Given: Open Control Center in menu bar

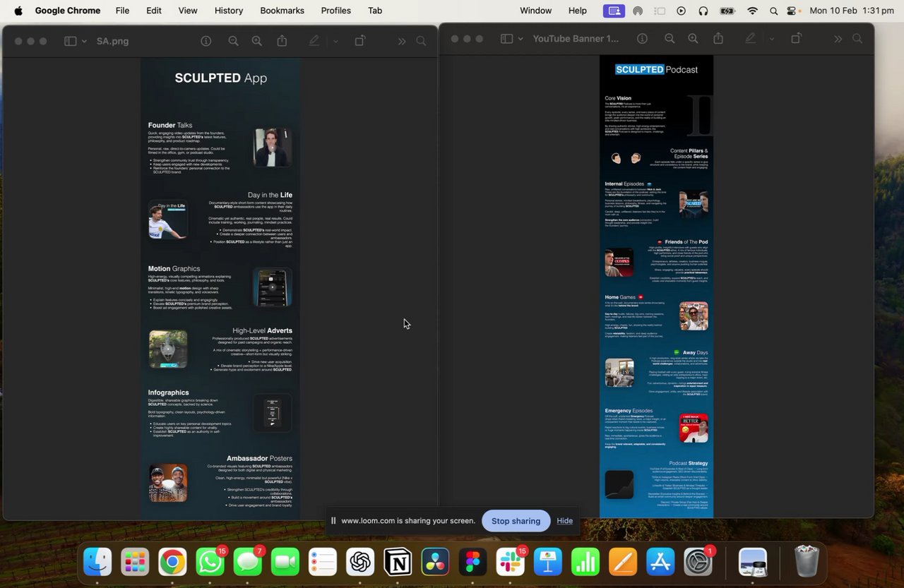Looking at the screenshot, I should tap(792, 11).
